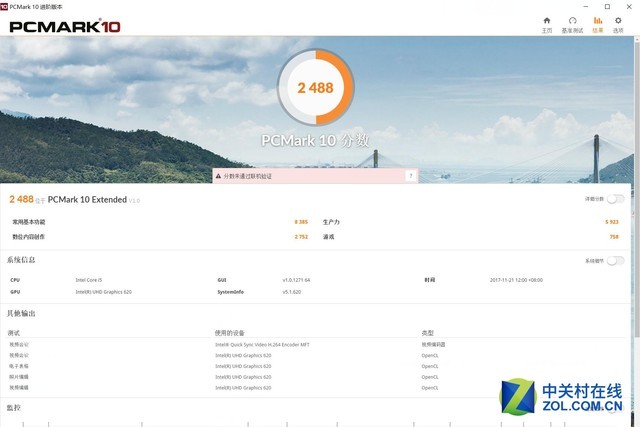640x427 pixels.
Task: Click the validation warning banner text
Action: click(248, 176)
